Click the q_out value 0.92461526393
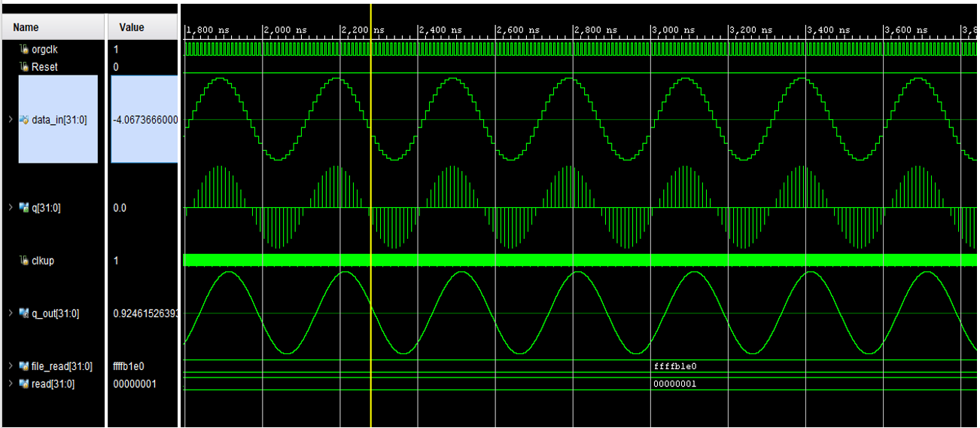 (x=145, y=313)
